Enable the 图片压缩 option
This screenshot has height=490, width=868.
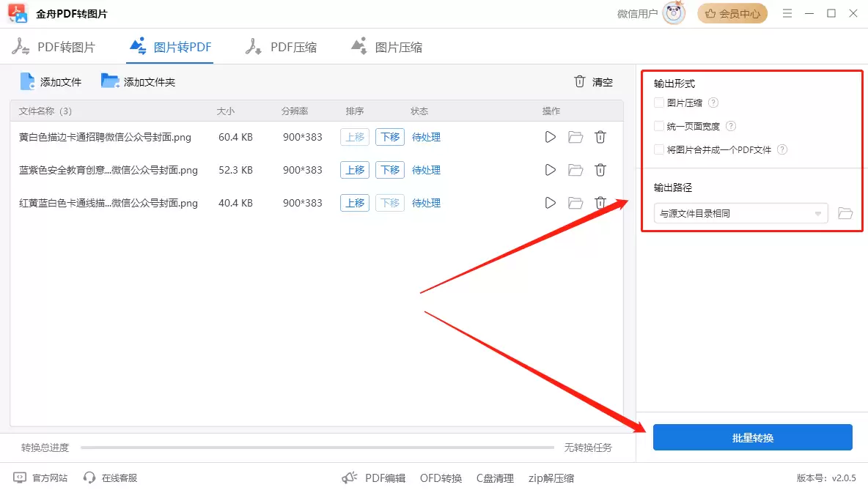coord(658,103)
